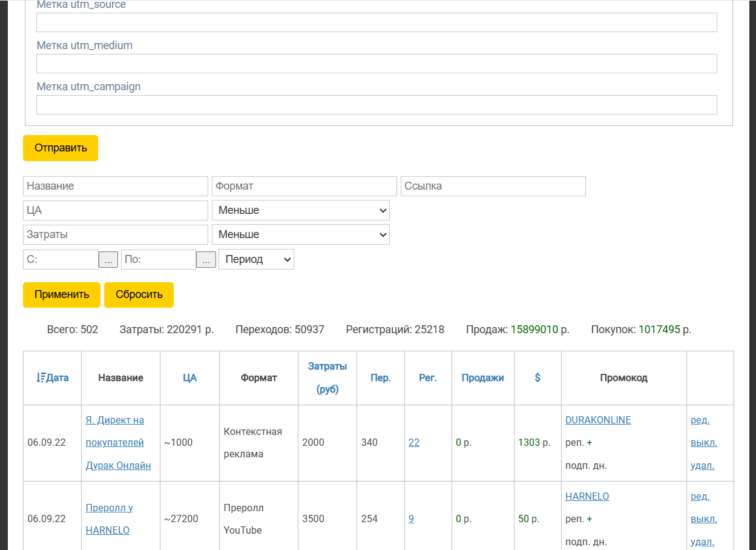The height and width of the screenshot is (550, 756).
Task: Sort by Продажи column header
Action: pyautogui.click(x=482, y=378)
